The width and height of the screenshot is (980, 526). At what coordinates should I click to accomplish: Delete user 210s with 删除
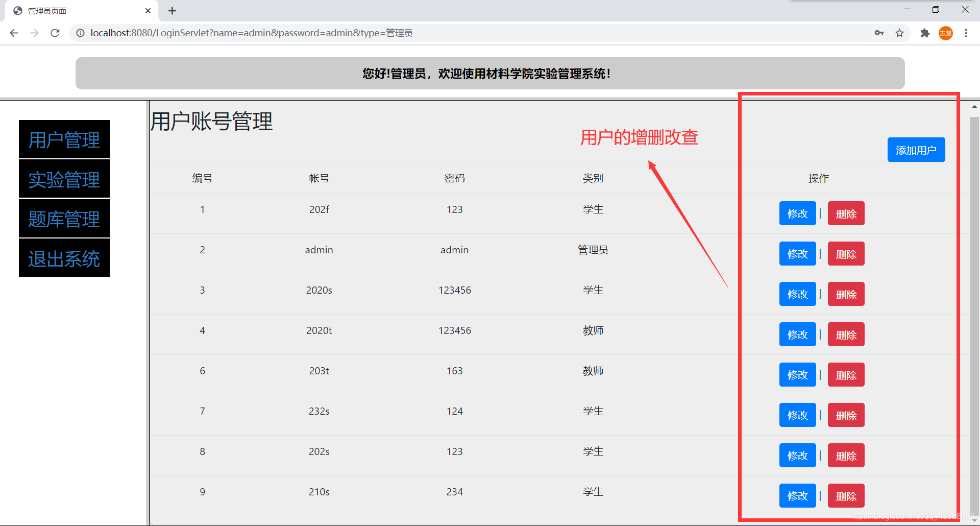coord(846,496)
